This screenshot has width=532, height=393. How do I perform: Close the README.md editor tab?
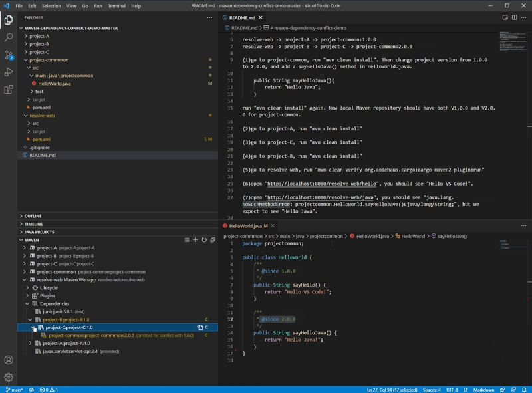(x=260, y=17)
